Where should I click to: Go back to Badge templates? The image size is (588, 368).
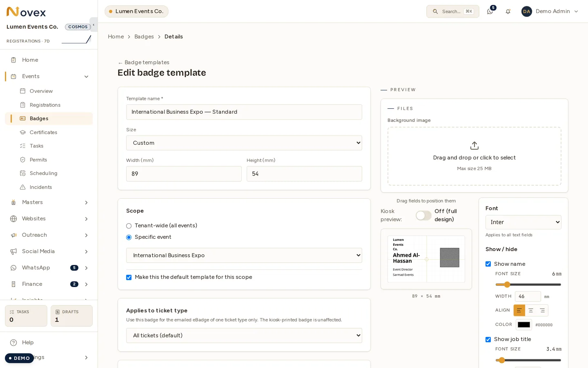[143, 63]
